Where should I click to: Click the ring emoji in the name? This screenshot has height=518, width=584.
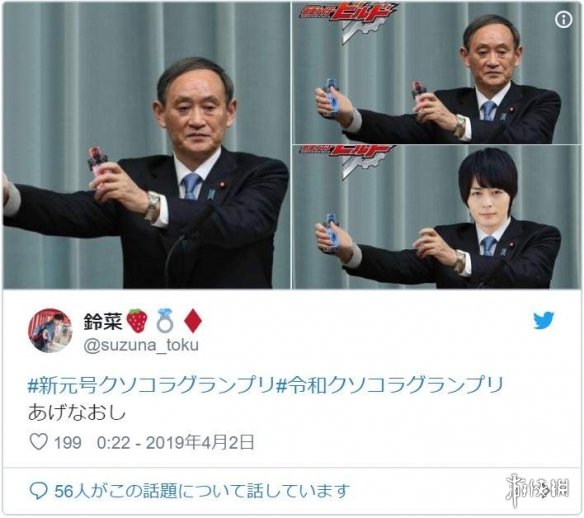coord(165,321)
